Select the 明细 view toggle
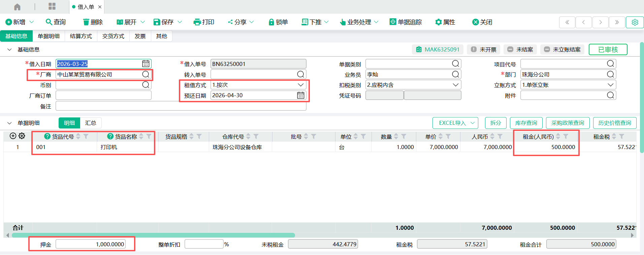This screenshot has height=255, width=644. (69, 123)
